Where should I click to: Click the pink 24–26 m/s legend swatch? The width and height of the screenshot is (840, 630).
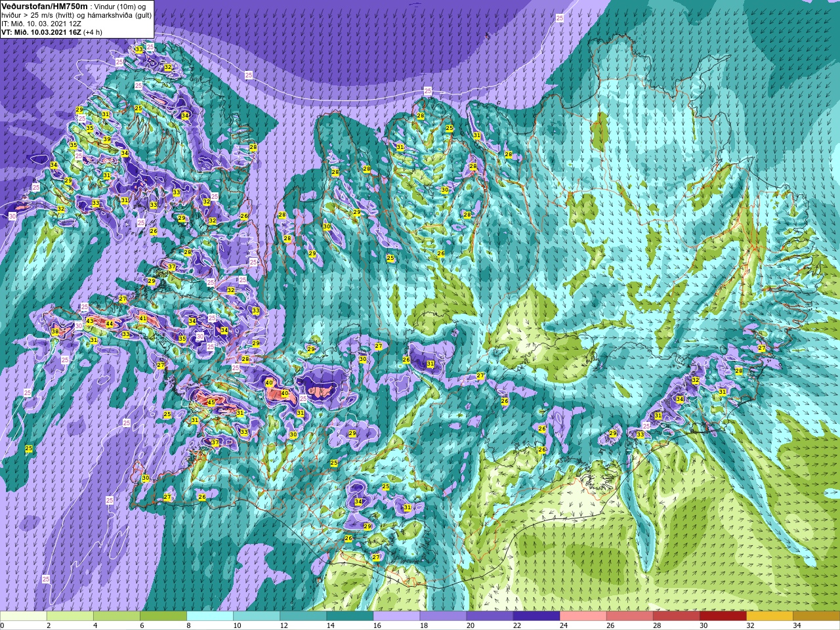[x=583, y=616]
